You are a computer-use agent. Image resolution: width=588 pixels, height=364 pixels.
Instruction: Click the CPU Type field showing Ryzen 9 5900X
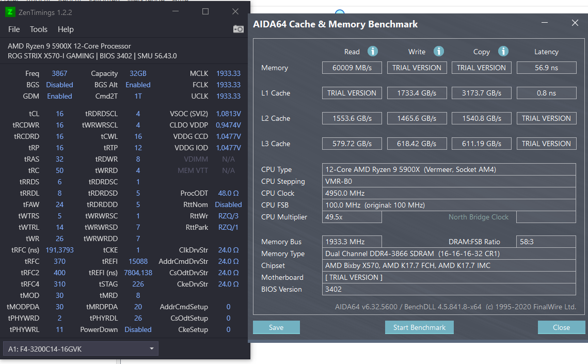click(449, 169)
